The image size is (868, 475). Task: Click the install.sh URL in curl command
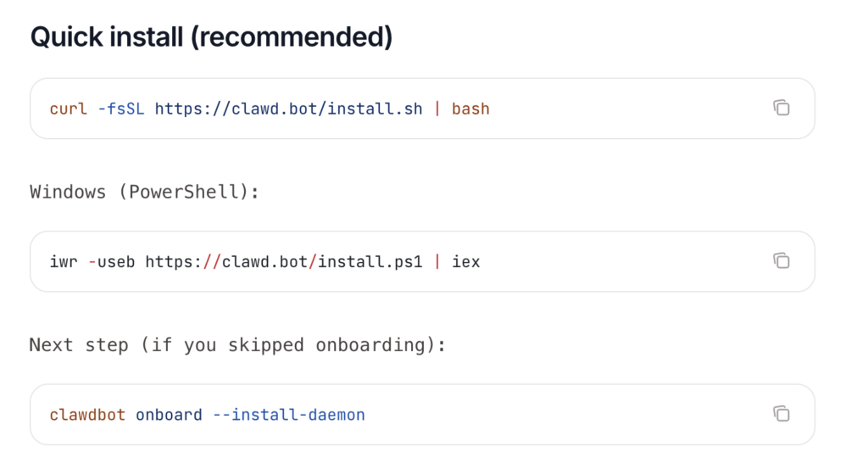[288, 109]
